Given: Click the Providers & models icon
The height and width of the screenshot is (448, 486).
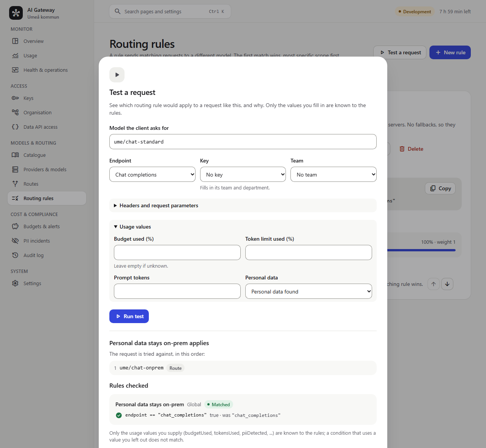Looking at the screenshot, I should pos(15,169).
